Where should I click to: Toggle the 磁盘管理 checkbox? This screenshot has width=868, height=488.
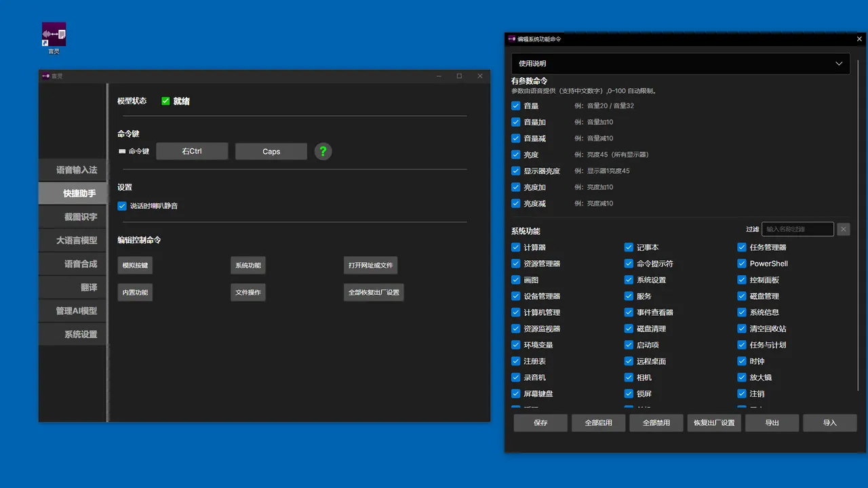[742, 296]
